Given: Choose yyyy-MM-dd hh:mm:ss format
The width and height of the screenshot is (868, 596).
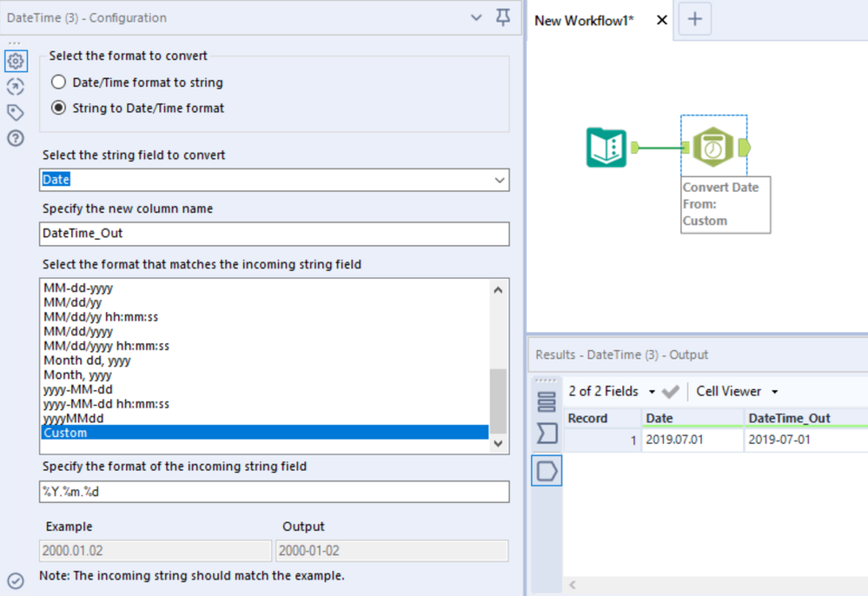Looking at the screenshot, I should tap(265, 403).
